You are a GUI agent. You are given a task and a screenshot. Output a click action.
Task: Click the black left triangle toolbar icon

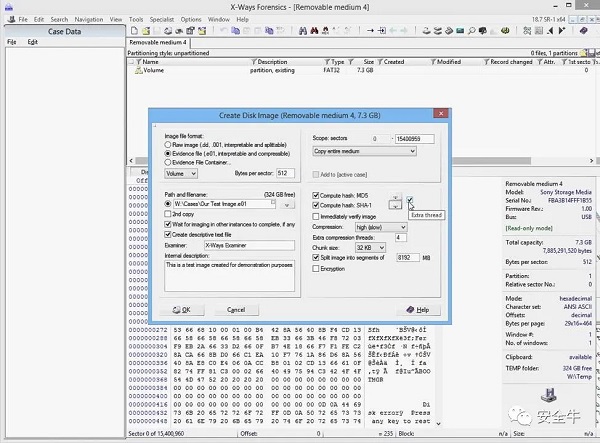pos(550,31)
